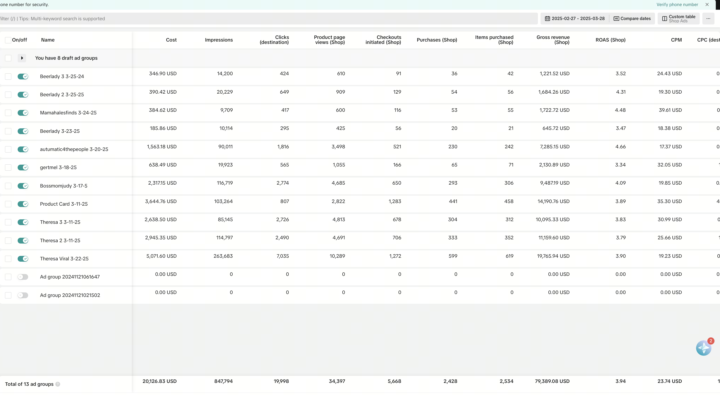Open the Beerlady 2 3-25-25 ad group
Image resolution: width=720 pixels, height=395 pixels.
62,95
